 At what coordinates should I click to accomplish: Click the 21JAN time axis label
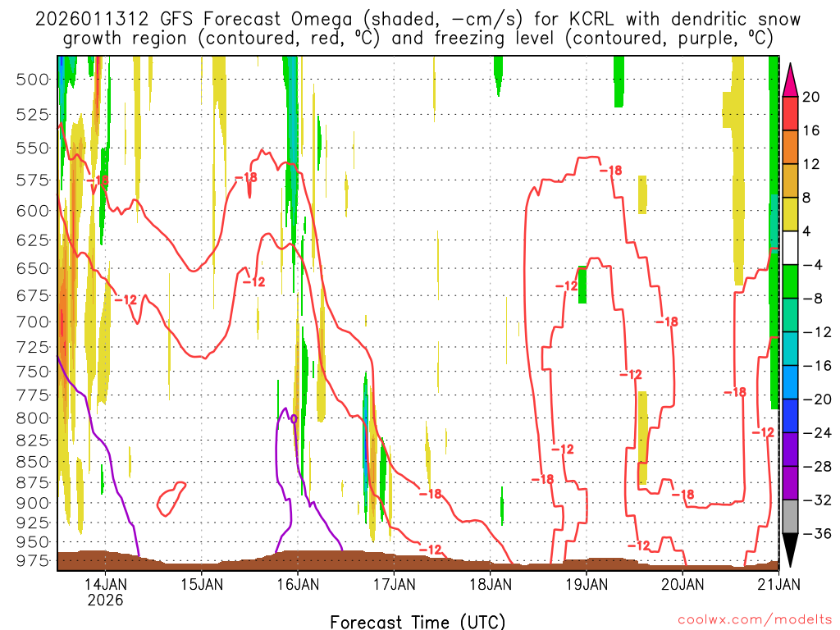778,583
